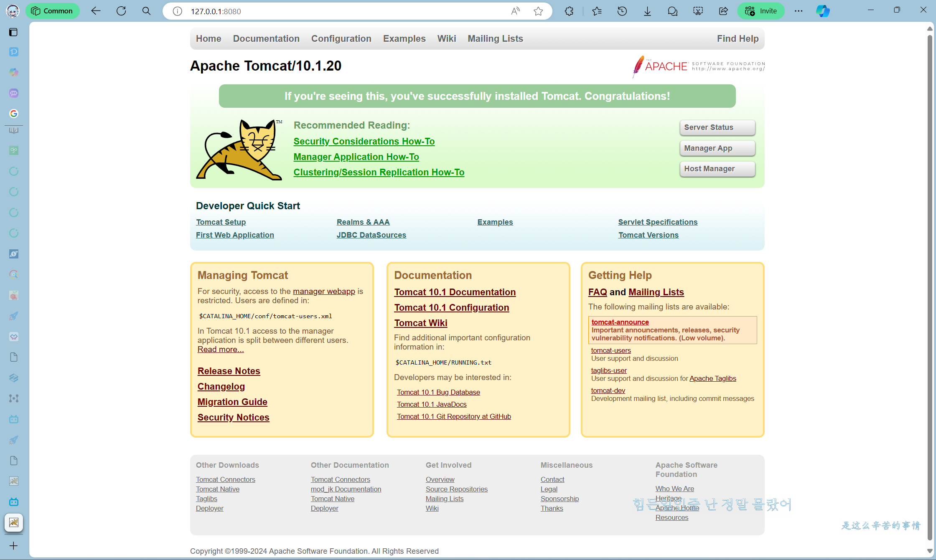The width and height of the screenshot is (936, 560).
Task: Open the Copilot sidebar icon
Action: tap(823, 11)
